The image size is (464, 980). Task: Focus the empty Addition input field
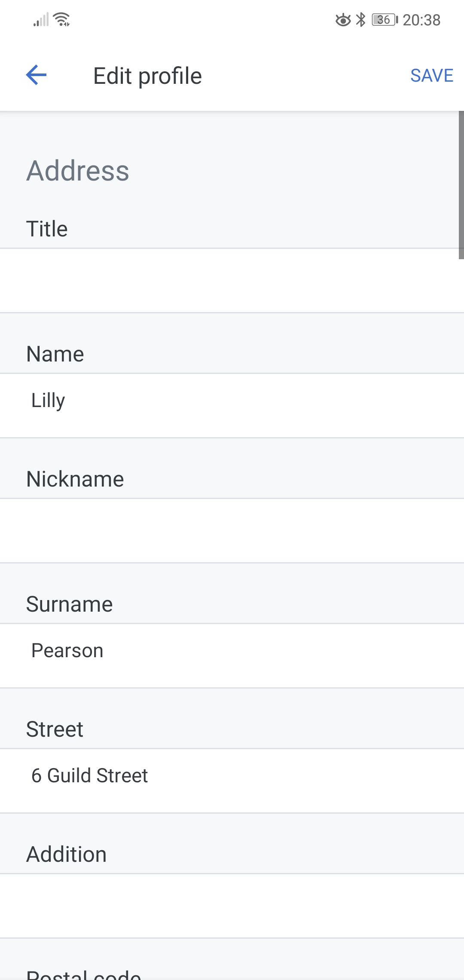pos(232,906)
